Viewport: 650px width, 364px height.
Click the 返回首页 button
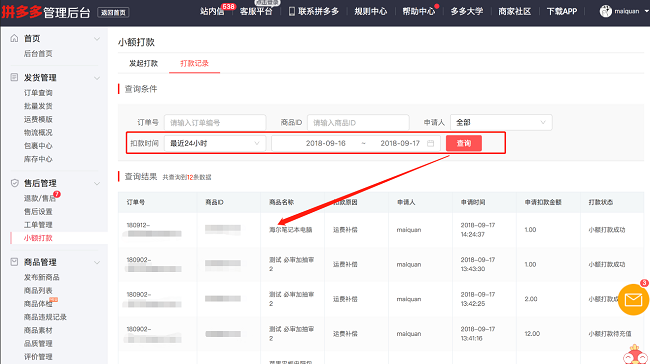(113, 12)
